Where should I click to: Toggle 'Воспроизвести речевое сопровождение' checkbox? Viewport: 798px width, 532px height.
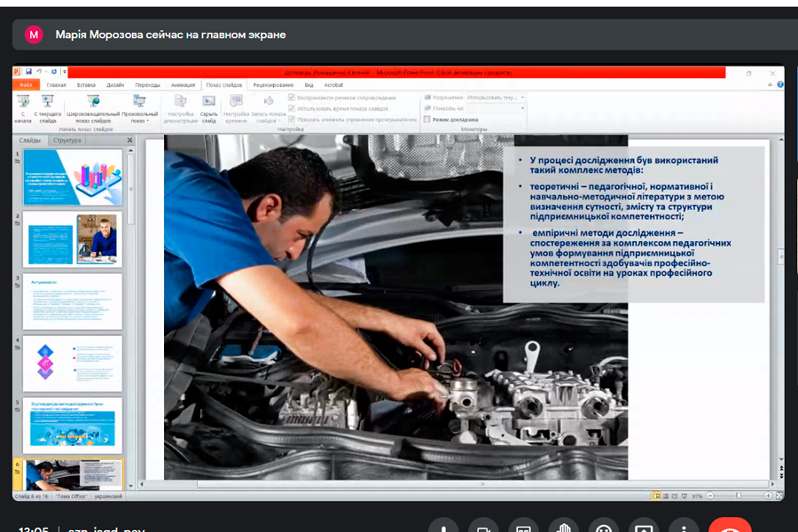[292, 97]
